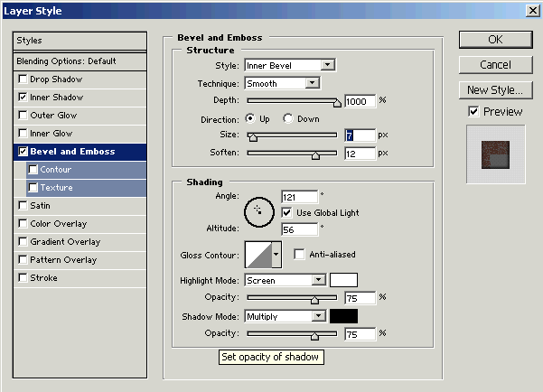Open the Shadow Mode dropdown showing Multiply

[x=285, y=316]
